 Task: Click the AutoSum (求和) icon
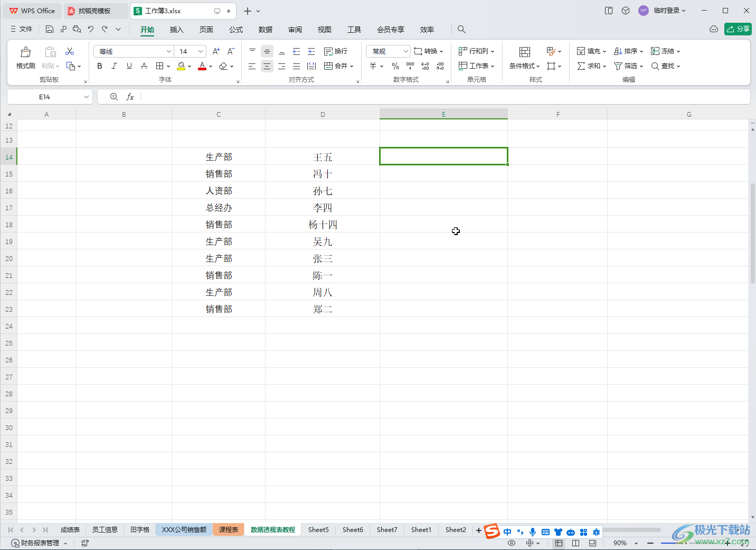coord(581,66)
